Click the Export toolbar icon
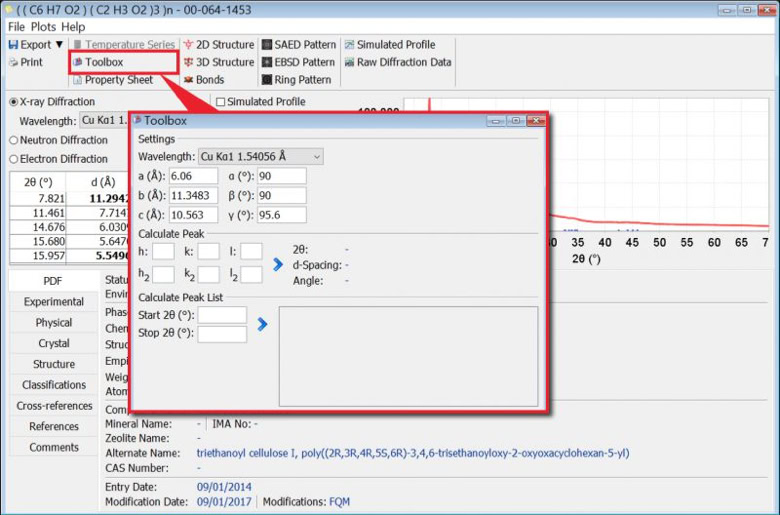780x515 pixels. click(x=14, y=45)
